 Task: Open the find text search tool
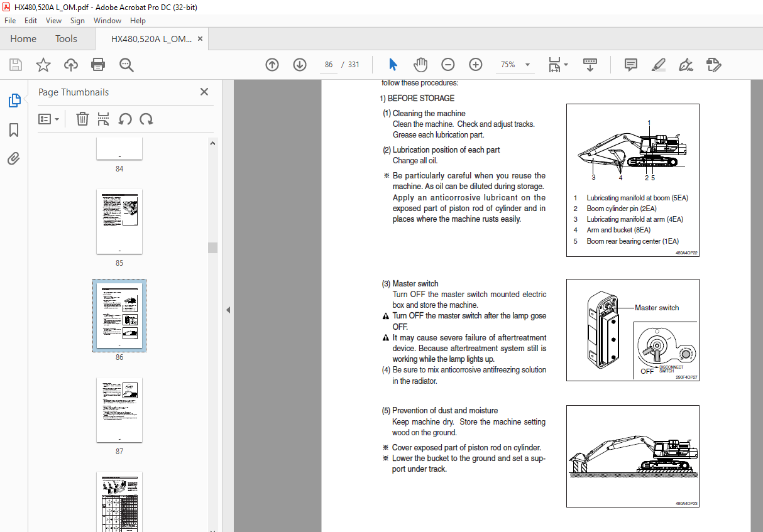pyautogui.click(x=126, y=65)
